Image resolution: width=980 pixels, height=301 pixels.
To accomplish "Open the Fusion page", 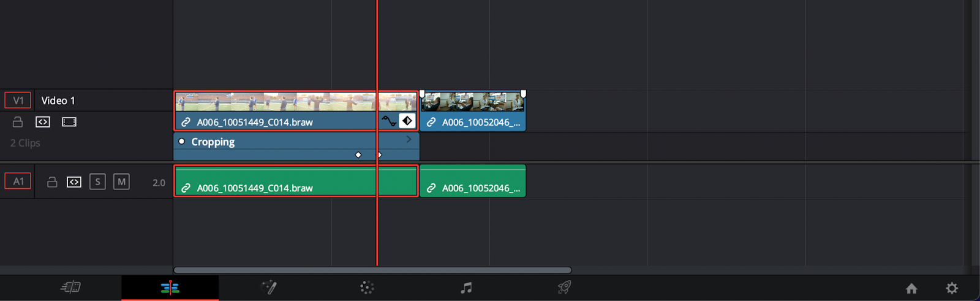I will click(x=269, y=288).
